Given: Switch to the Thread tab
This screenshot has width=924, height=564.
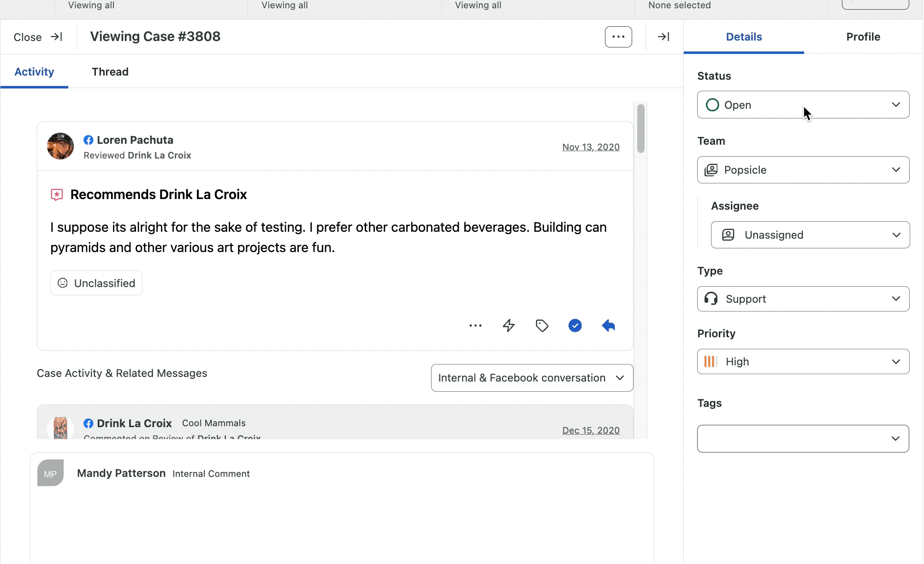Looking at the screenshot, I should (110, 72).
